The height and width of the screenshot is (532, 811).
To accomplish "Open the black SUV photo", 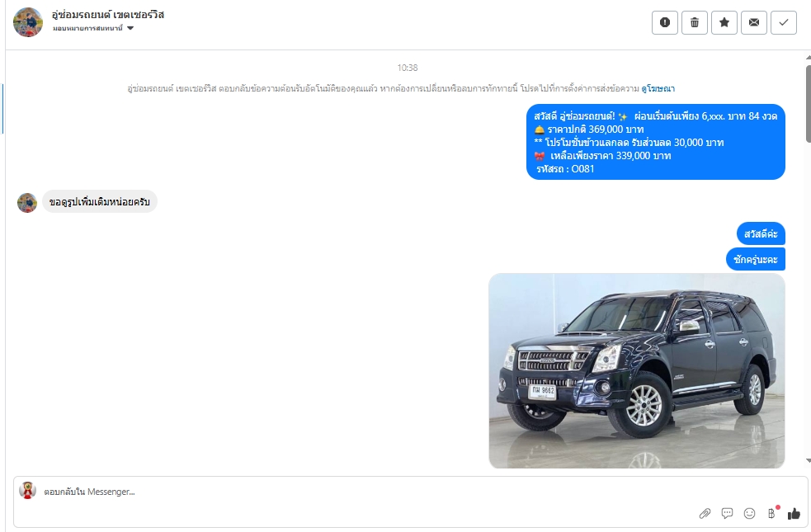I will pyautogui.click(x=637, y=370).
